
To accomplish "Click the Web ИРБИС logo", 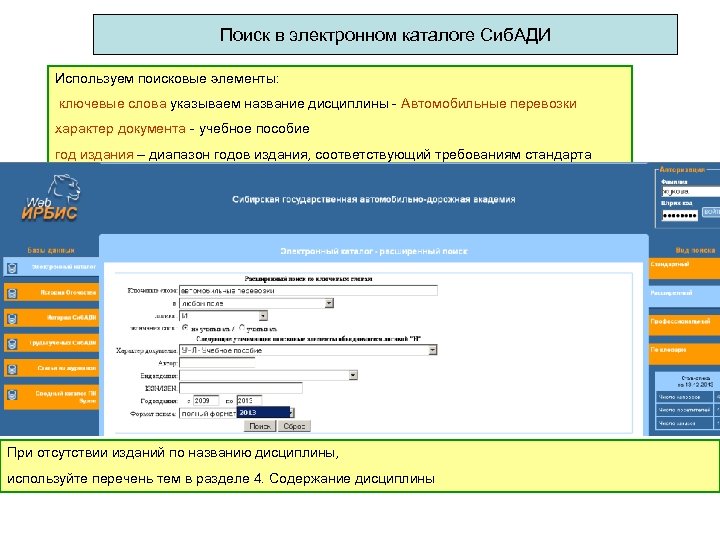I will tap(51, 198).
